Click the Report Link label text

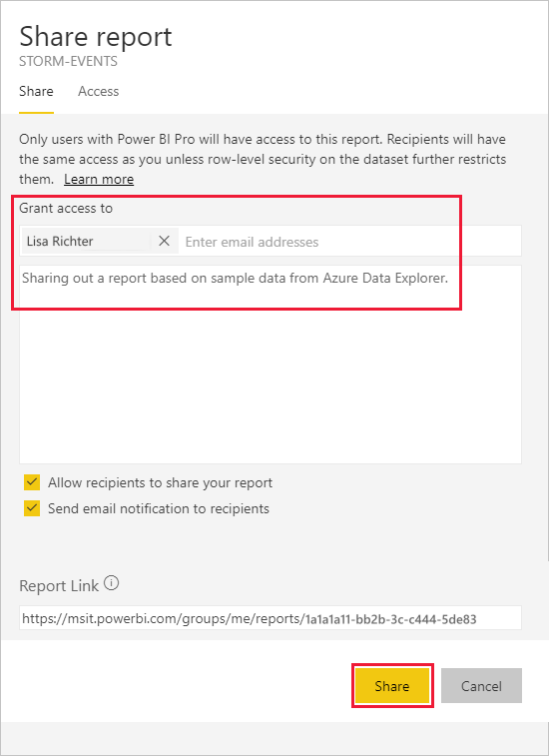click(x=59, y=586)
